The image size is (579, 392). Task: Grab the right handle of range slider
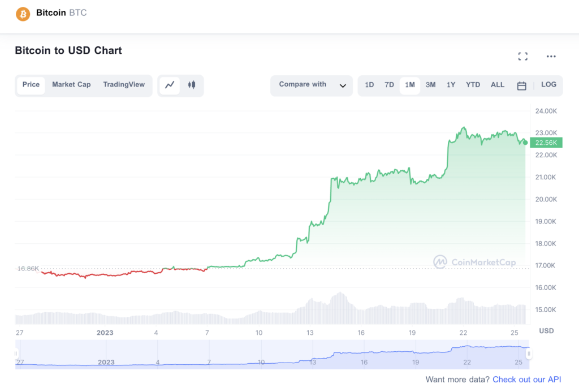[x=529, y=354]
